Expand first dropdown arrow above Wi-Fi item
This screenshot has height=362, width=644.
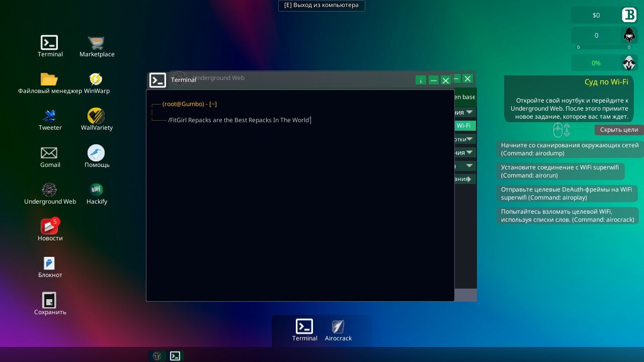pos(469,112)
